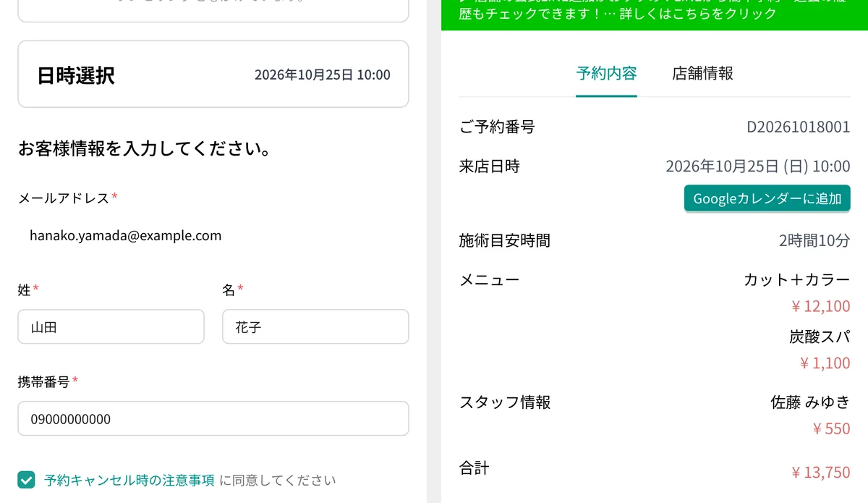Image resolution: width=868 pixels, height=503 pixels.
Task: Open the 予約キャンセル時の注意事項 link
Action: pyautogui.click(x=129, y=480)
